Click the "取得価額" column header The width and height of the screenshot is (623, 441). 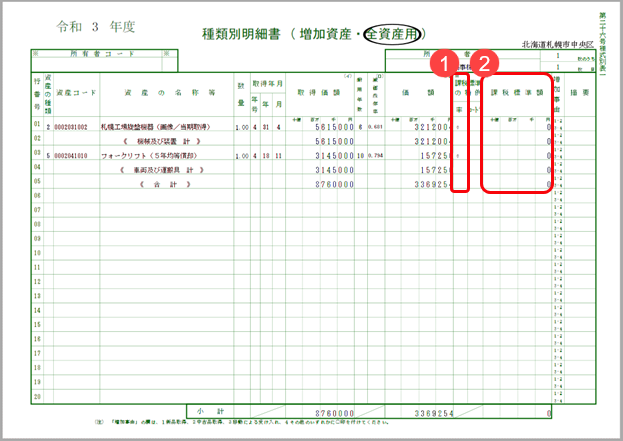coord(319,93)
